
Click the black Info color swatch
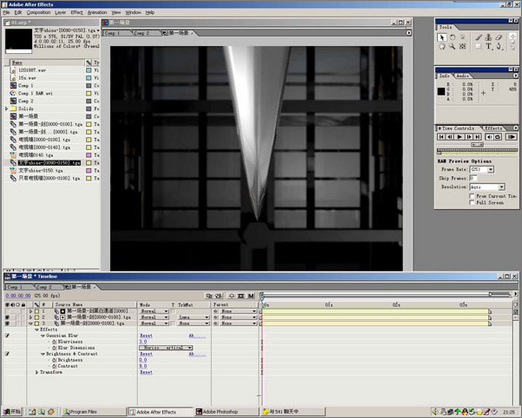pyautogui.click(x=441, y=91)
